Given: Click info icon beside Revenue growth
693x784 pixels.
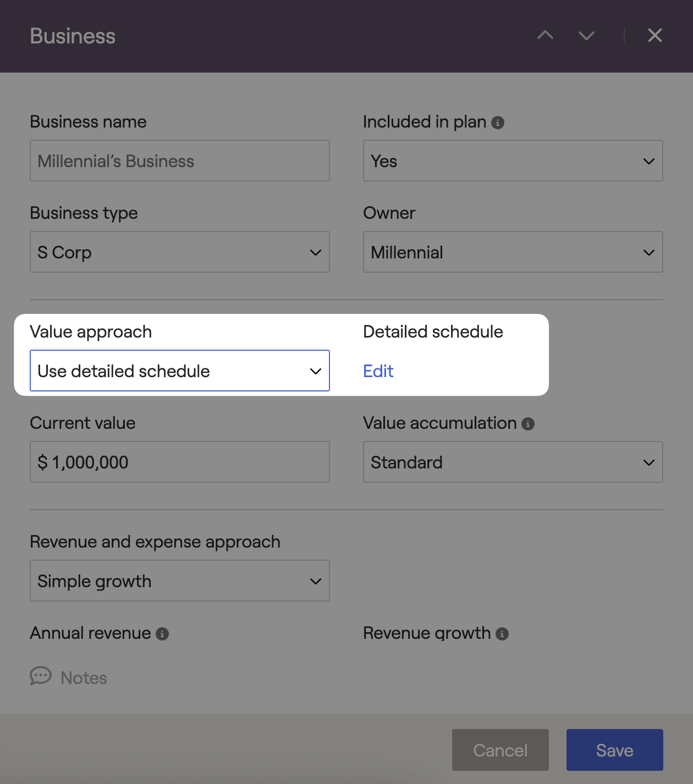Looking at the screenshot, I should point(502,634).
